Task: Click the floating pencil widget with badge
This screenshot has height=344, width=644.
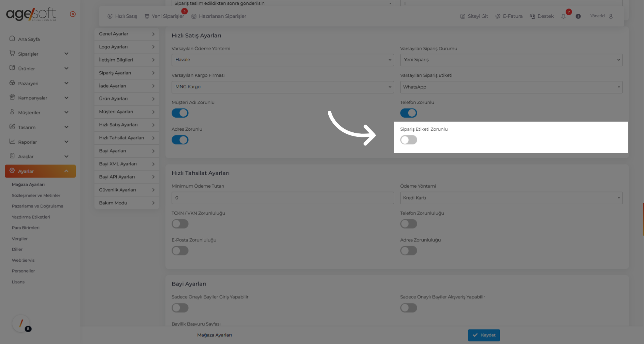Action: (x=21, y=324)
